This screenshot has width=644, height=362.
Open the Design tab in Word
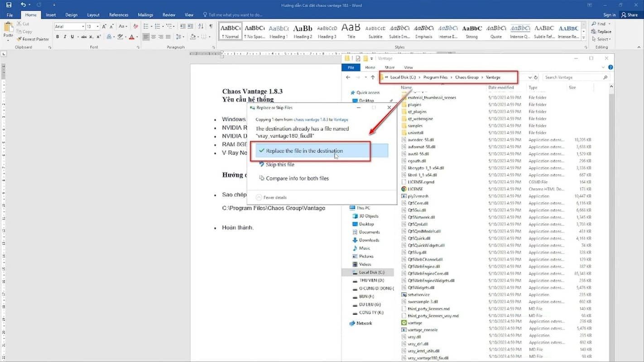[x=71, y=15]
